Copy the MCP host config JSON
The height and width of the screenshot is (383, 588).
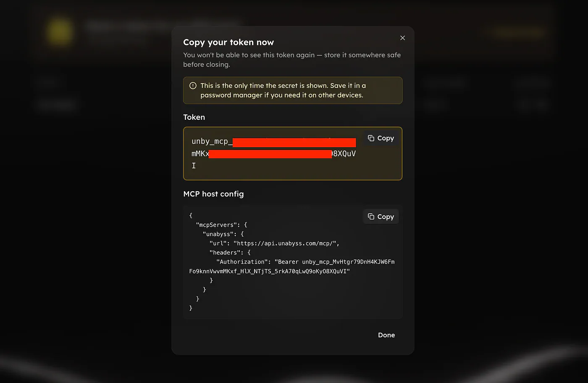pyautogui.click(x=381, y=217)
